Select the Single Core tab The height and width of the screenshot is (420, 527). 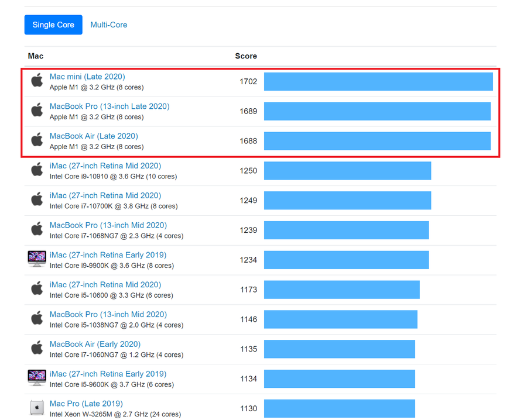(x=53, y=25)
